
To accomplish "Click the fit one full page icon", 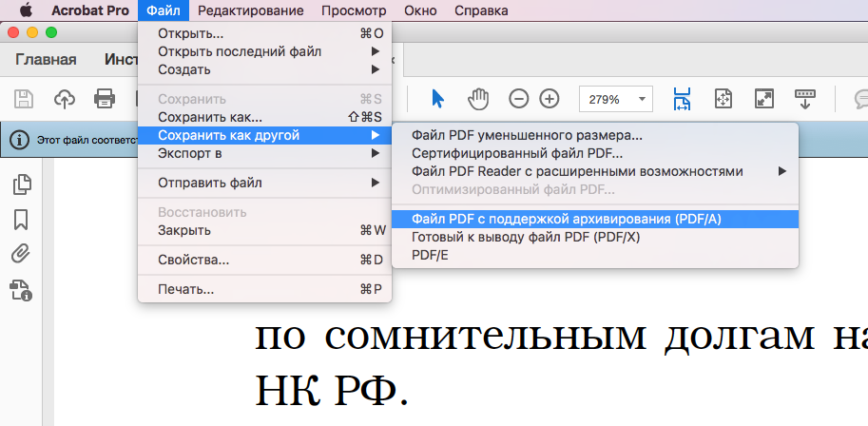I will 723,99.
